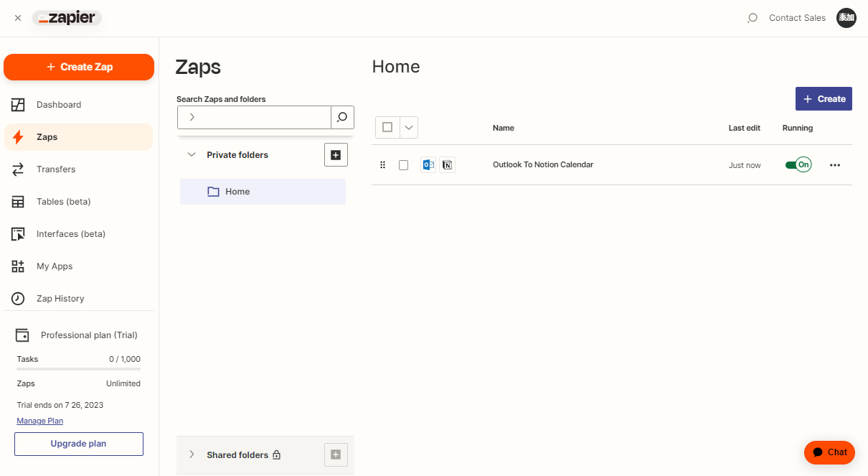
Task: Collapse the Private folders section
Action: tap(192, 154)
